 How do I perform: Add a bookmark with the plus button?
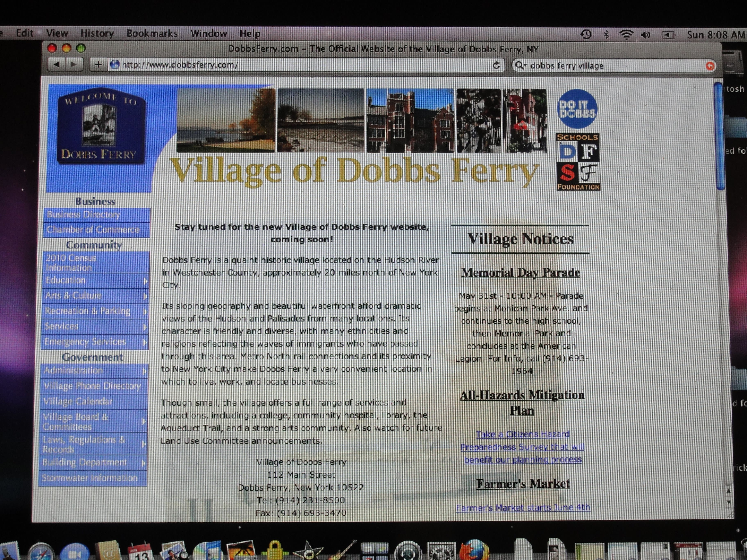(98, 64)
